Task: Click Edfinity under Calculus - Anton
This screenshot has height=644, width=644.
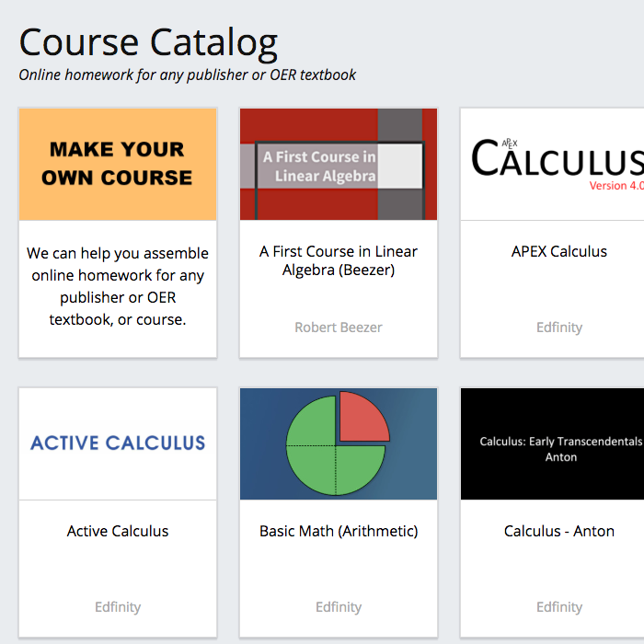Action: 559,607
